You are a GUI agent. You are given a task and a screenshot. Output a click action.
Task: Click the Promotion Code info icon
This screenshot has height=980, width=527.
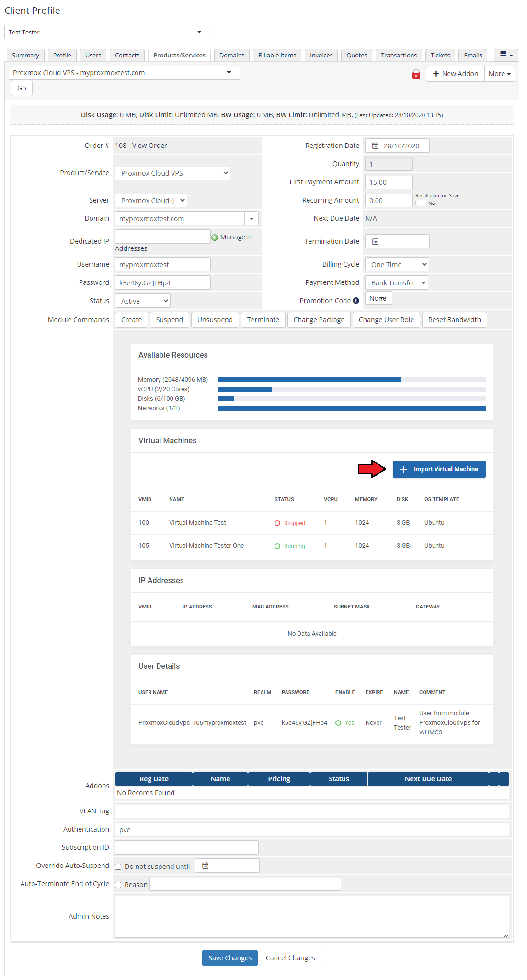point(356,301)
